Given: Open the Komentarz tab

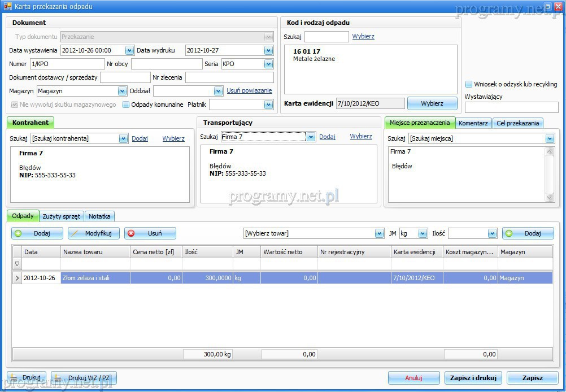Looking at the screenshot, I should (473, 123).
